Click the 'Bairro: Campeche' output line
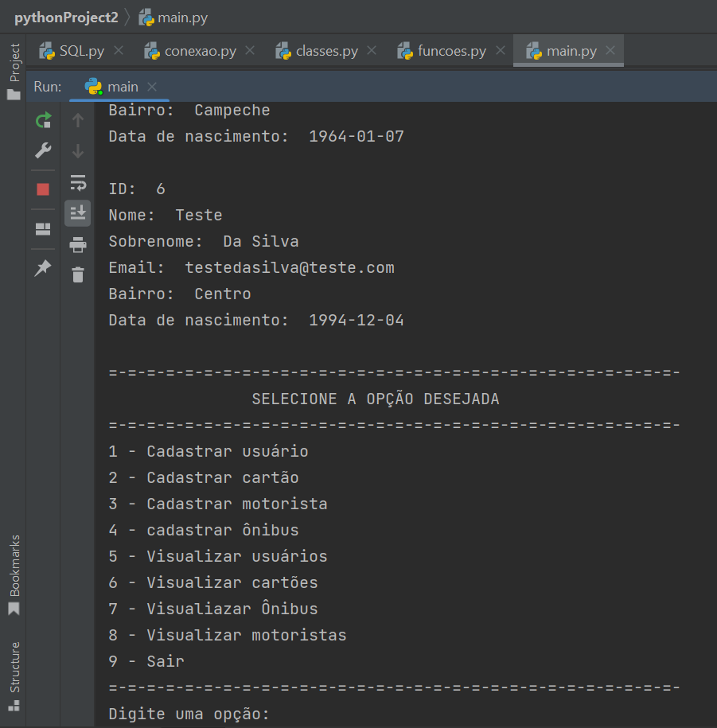Viewport: 717px width, 728px height. (x=189, y=111)
